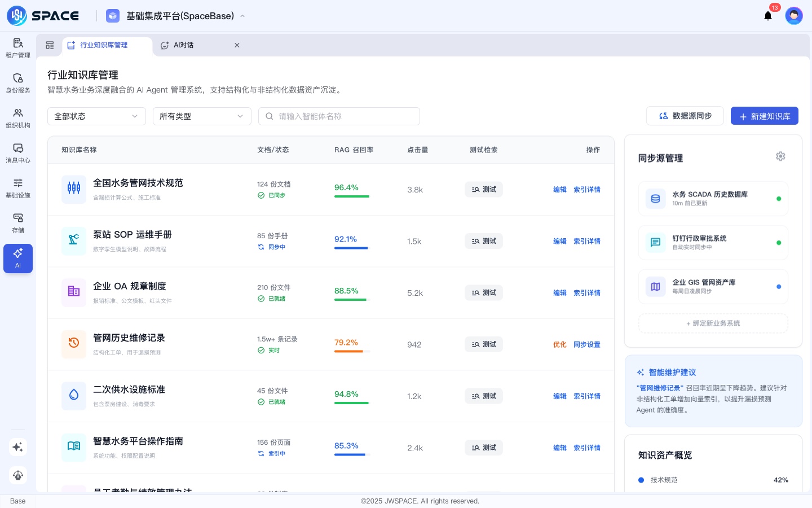Open the 同步源管理 settings gear
The width and height of the screenshot is (812, 508).
[780, 156]
